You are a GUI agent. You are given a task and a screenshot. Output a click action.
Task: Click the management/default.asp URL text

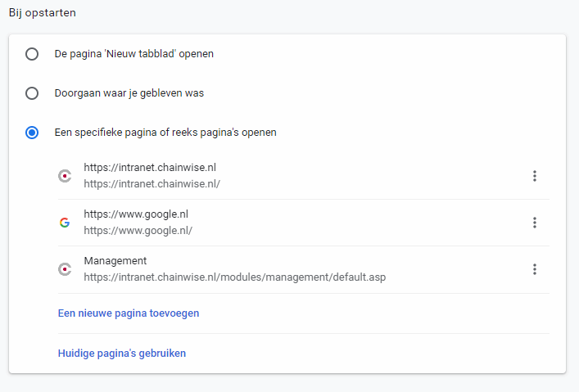(x=234, y=277)
